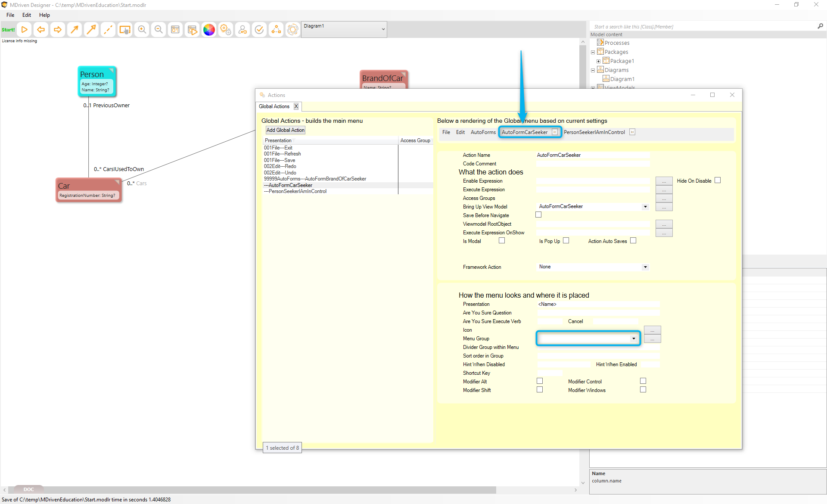Click the zoom out magnifier icon
This screenshot has width=827, height=504.
159,30
